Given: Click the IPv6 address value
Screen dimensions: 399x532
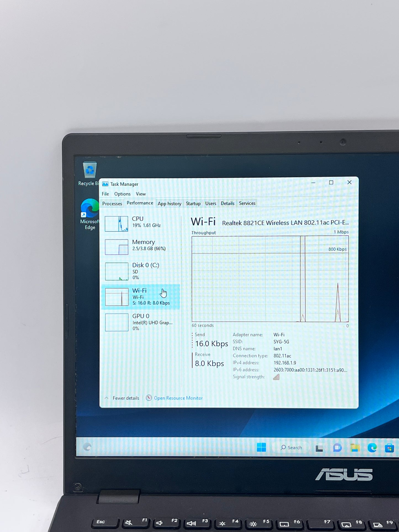Looking at the screenshot, I should tap(310, 370).
